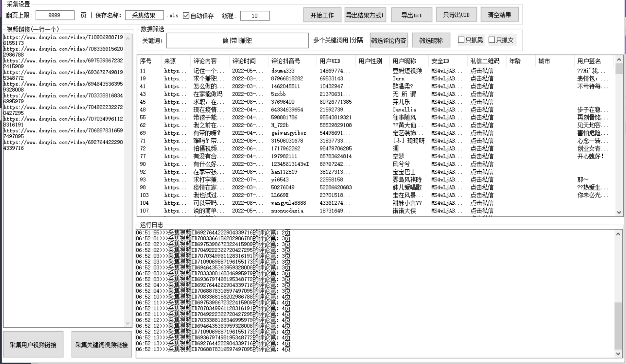Click 点击私信 link for 豆妈短视频

pos(482,71)
